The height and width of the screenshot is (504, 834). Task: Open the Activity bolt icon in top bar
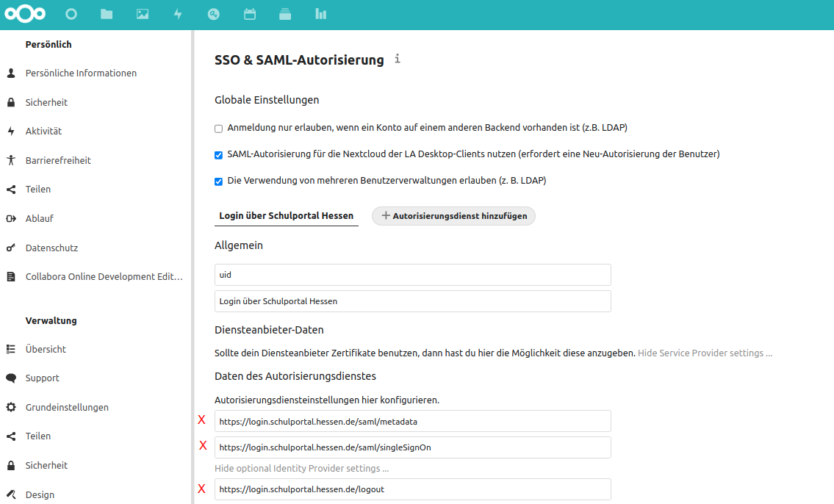tap(178, 15)
